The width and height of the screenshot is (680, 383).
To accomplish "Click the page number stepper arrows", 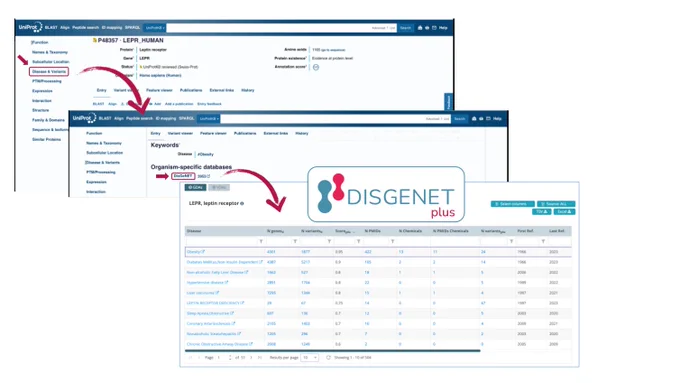I will tap(230, 357).
